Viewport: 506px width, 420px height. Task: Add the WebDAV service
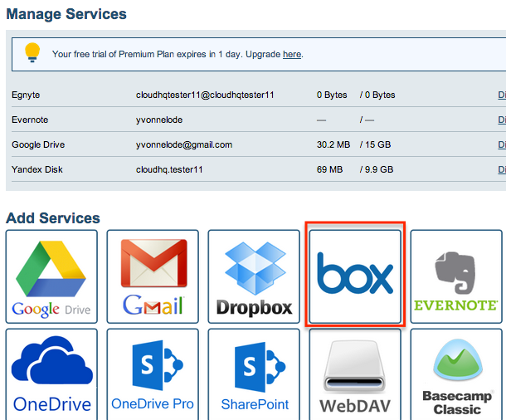(355, 375)
